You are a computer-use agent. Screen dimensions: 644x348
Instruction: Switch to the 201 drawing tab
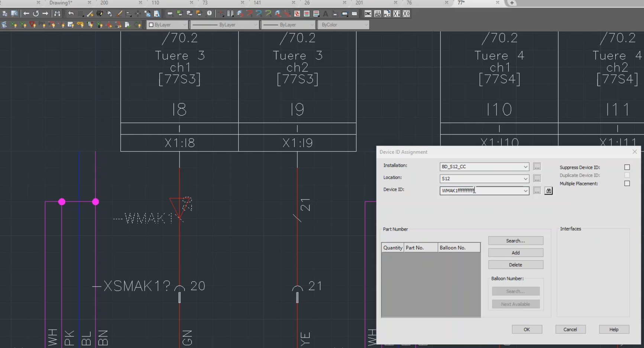[x=359, y=3]
